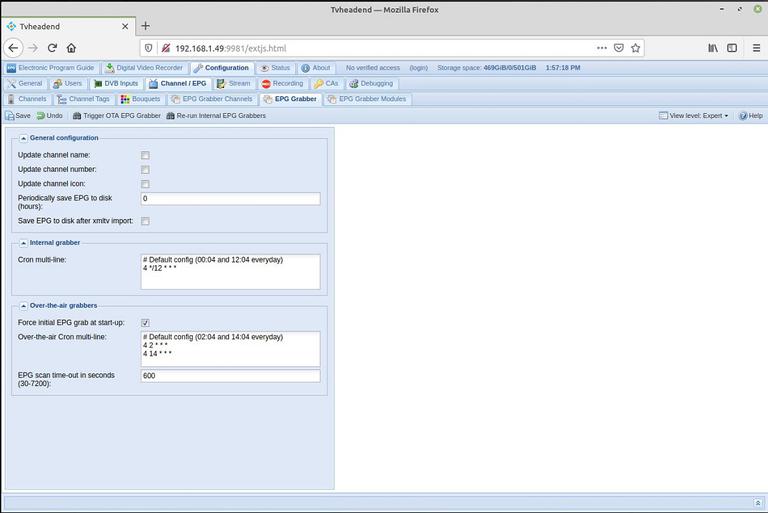
Task: Click EPG scan time-out seconds field
Action: pos(231,376)
